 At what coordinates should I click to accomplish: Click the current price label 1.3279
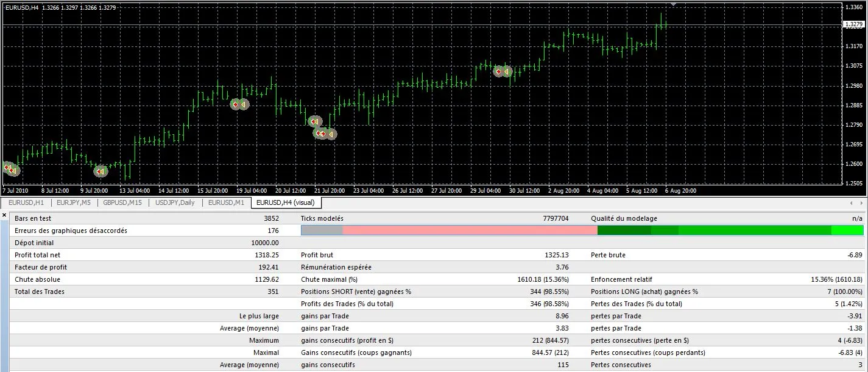pyautogui.click(x=853, y=24)
